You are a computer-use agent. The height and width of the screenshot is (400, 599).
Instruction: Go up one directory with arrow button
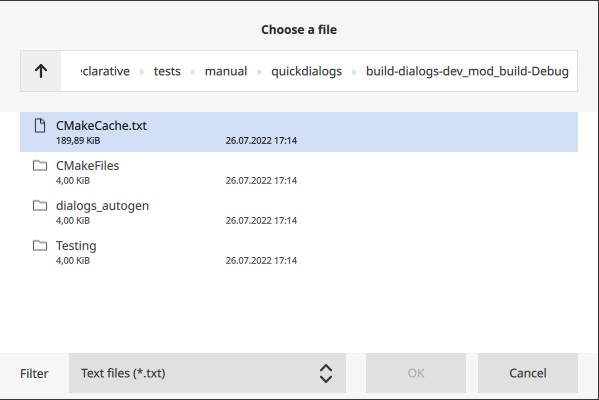(41, 71)
